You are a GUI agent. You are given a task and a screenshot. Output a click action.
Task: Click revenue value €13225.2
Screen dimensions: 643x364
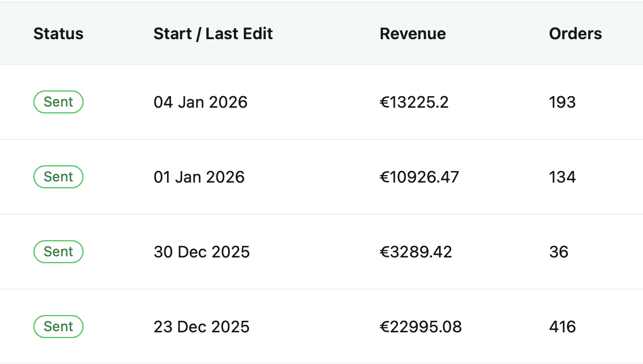[x=414, y=103]
